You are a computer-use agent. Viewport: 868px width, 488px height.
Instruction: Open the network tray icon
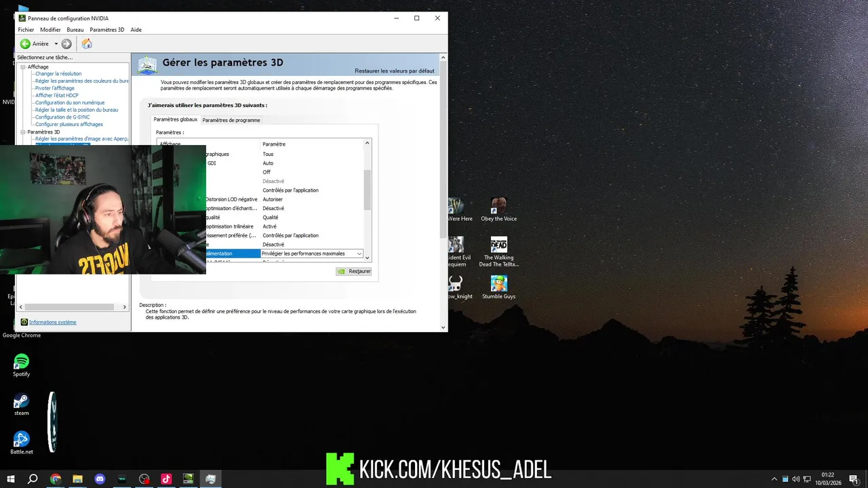pos(806,479)
